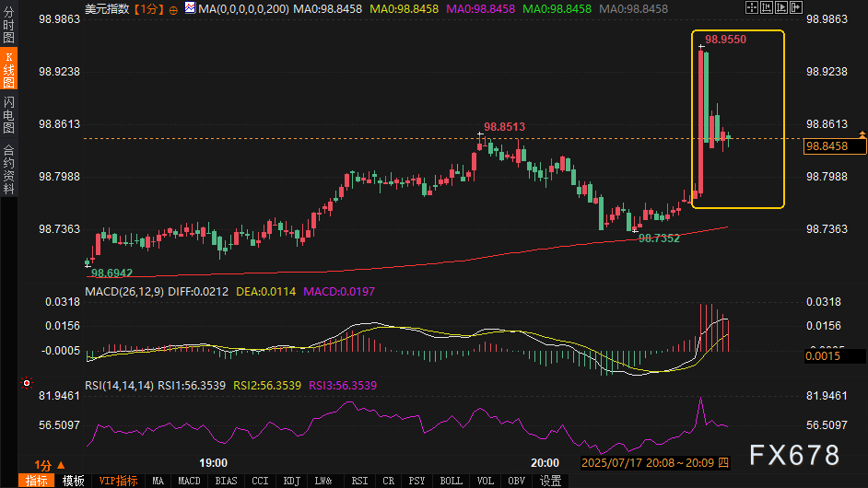868x488 pixels.
Task: Switch to 分时图 view in left sidebar
Action: pos(8,24)
